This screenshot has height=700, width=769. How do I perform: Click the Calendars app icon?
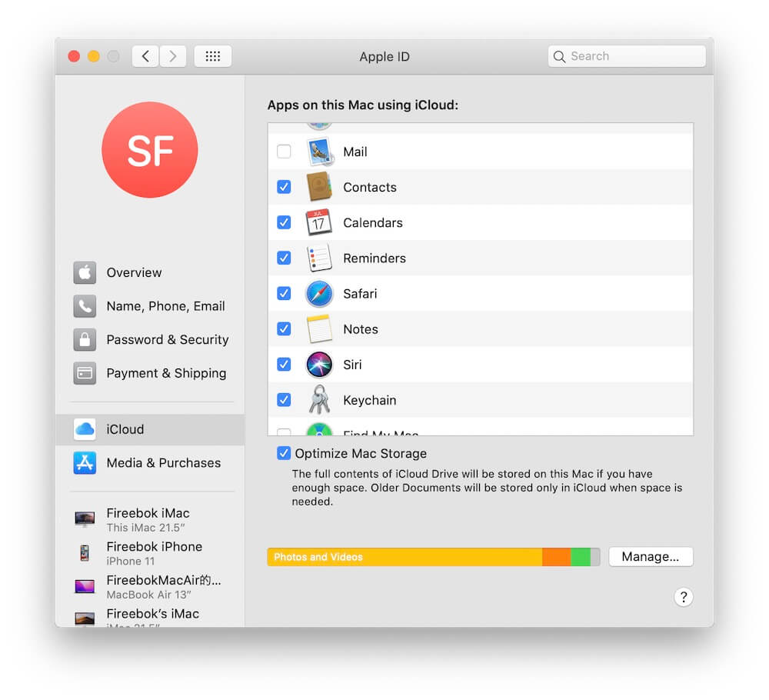click(319, 222)
